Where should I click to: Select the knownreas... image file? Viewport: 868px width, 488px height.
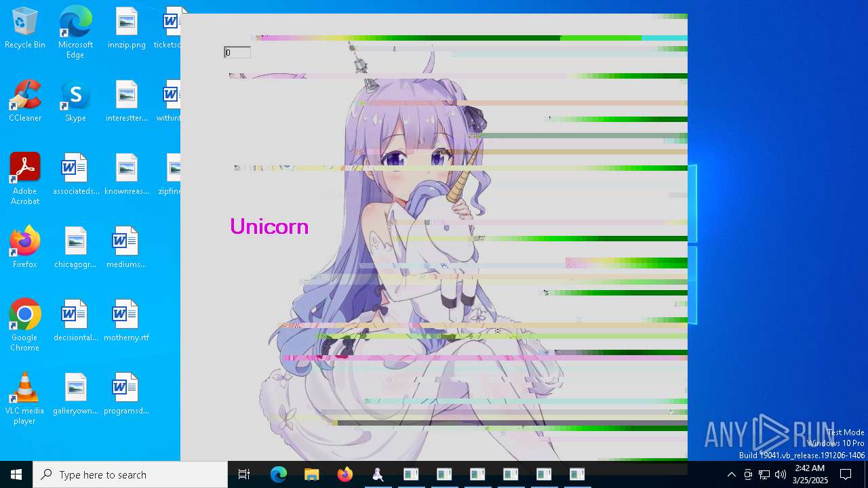click(x=126, y=175)
